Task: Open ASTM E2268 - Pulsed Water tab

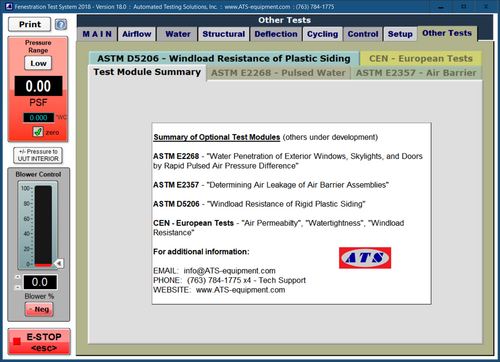Action: 278,73
